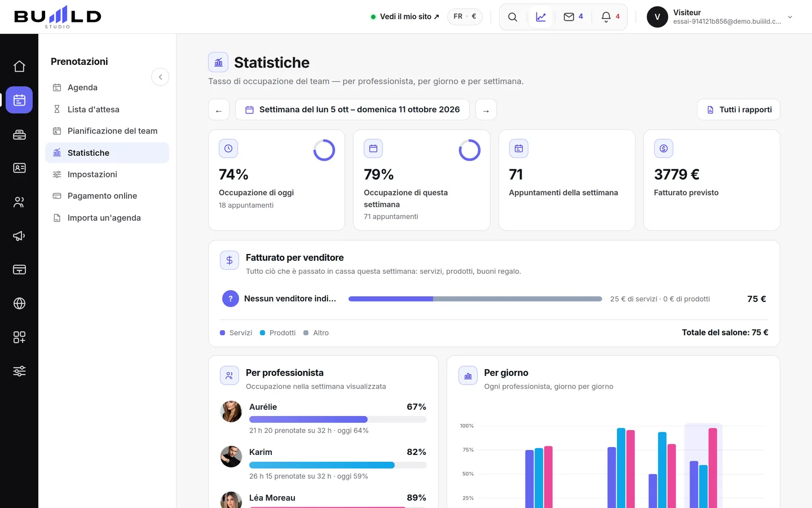Screen dimensions: 812x508
Task: Click the visitor email address text
Action: 727,21
